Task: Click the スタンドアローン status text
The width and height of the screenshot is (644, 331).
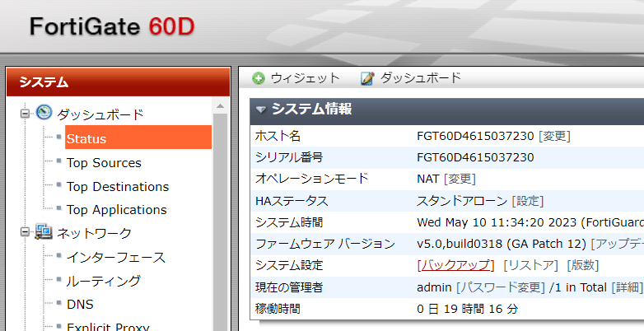Action: tap(462, 201)
